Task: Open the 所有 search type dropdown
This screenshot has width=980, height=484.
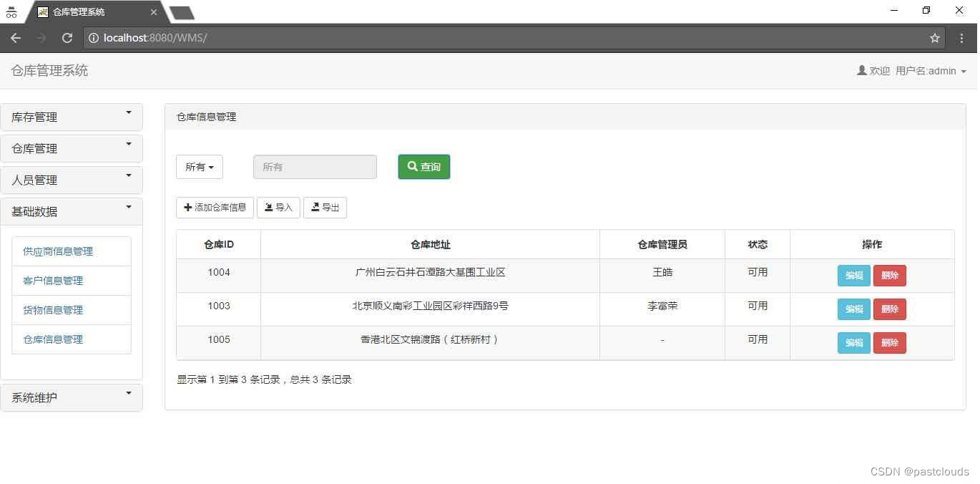Action: point(200,167)
